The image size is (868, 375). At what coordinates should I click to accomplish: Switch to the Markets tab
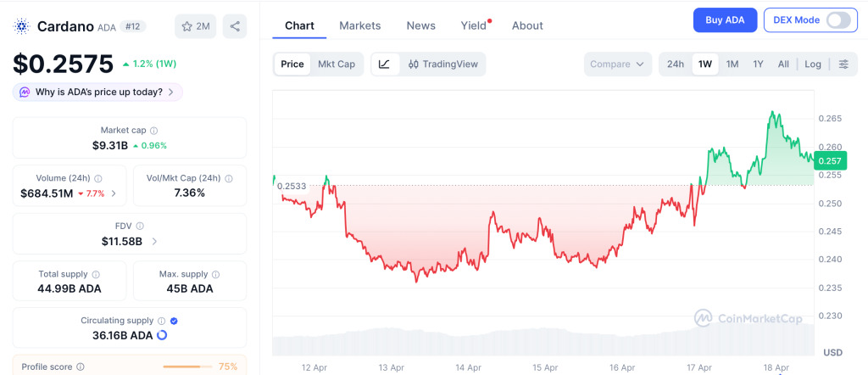[x=360, y=25]
